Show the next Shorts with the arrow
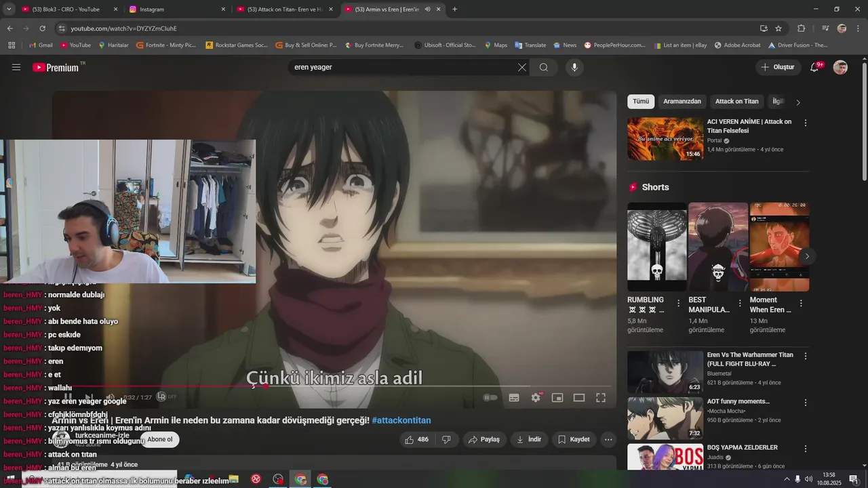 click(807, 256)
